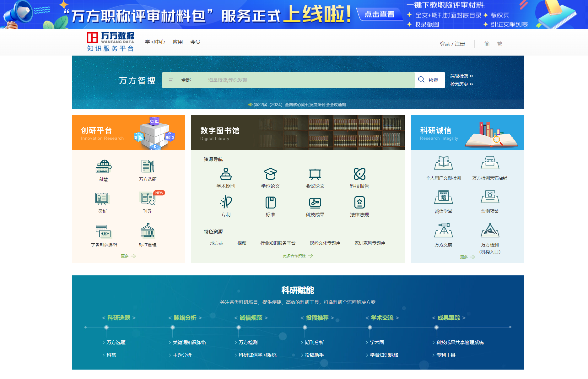This screenshot has width=588, height=379.
Task: Select the 学位论文 graduation cap icon
Action: pyautogui.click(x=270, y=174)
